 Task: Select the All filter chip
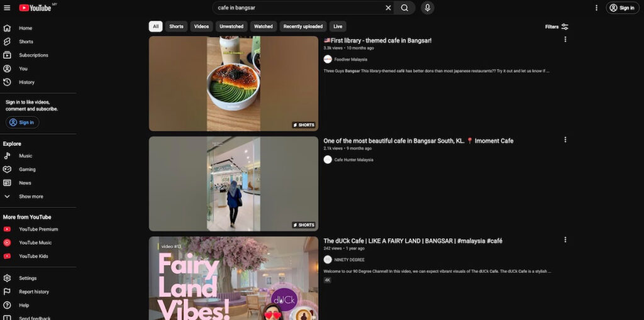(156, 26)
